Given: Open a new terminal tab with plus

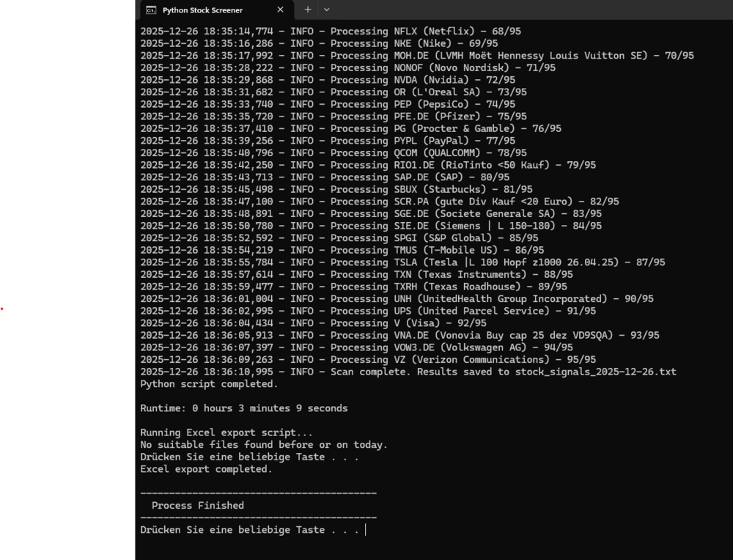Looking at the screenshot, I should (x=308, y=10).
